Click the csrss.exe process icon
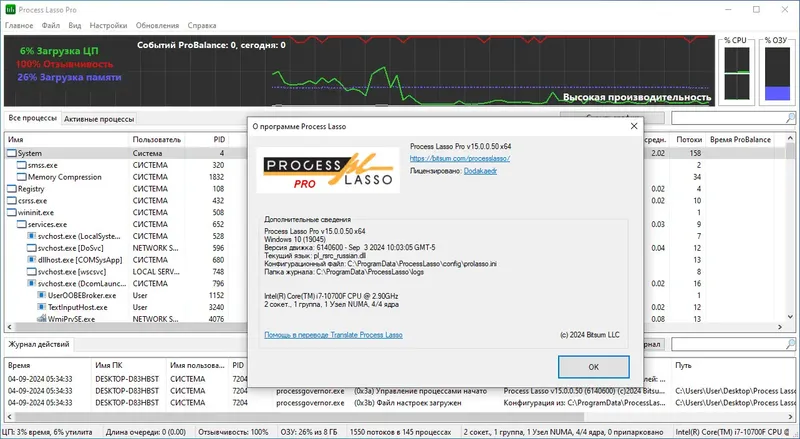 (11, 201)
